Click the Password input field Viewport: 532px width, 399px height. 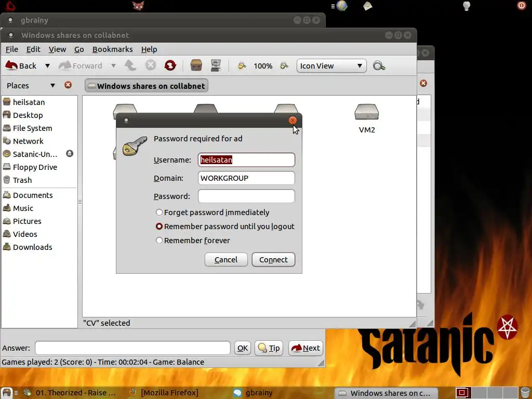(x=246, y=196)
